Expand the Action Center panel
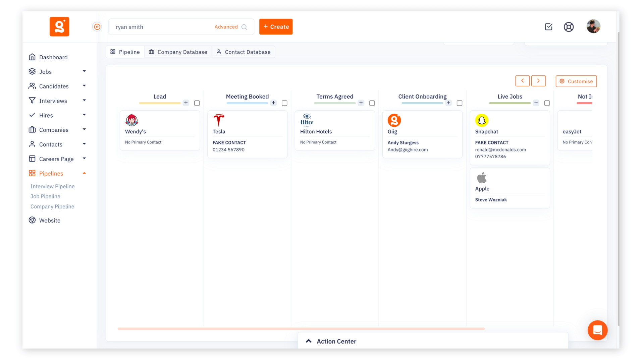 (x=309, y=341)
